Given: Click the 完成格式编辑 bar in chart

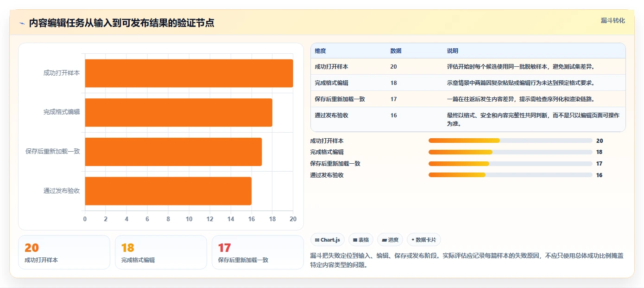Looking at the screenshot, I should (x=178, y=112).
